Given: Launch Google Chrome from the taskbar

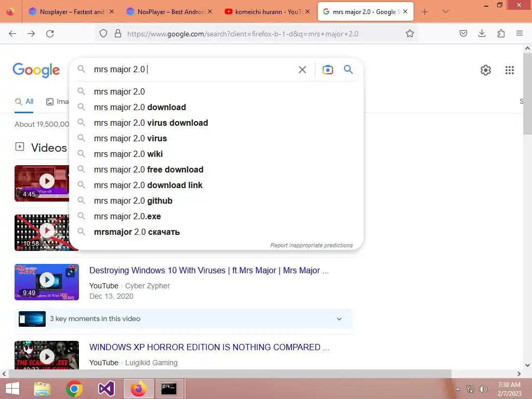Looking at the screenshot, I should (74, 389).
